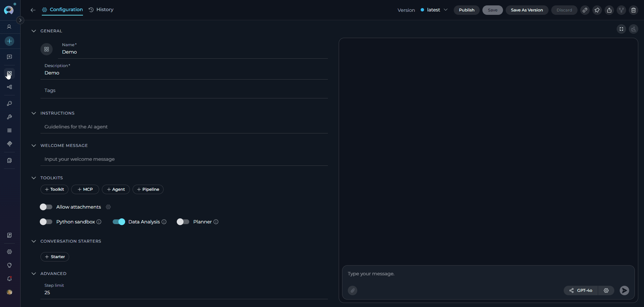Fork the agent with the fork icon
Image resolution: width=644 pixels, height=307 pixels.
[x=621, y=10]
